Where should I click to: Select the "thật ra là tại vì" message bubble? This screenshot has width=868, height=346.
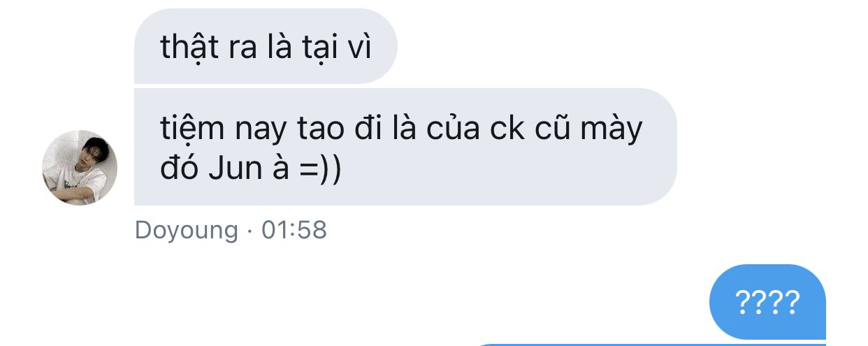point(266,46)
